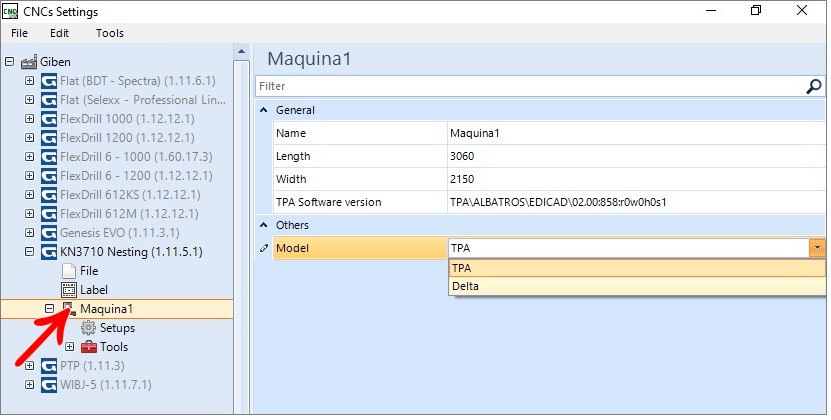The height and width of the screenshot is (420, 831).
Task: Click the red Tools toolbox icon
Action: [x=89, y=347]
